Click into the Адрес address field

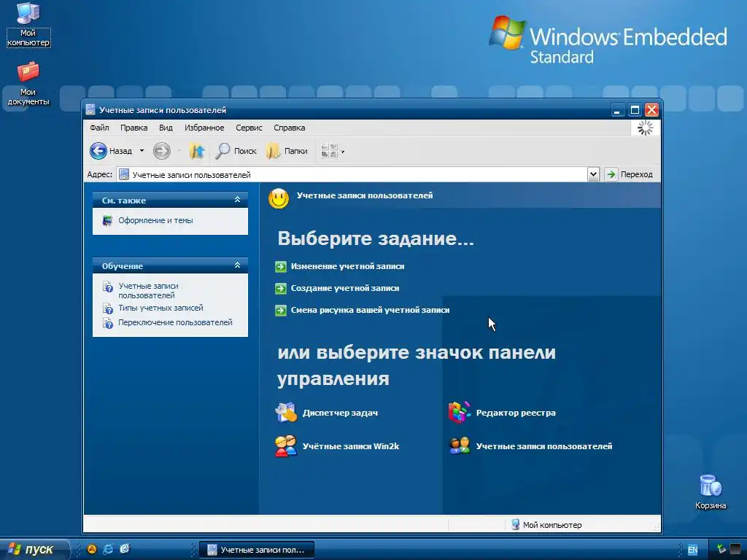coord(352,175)
